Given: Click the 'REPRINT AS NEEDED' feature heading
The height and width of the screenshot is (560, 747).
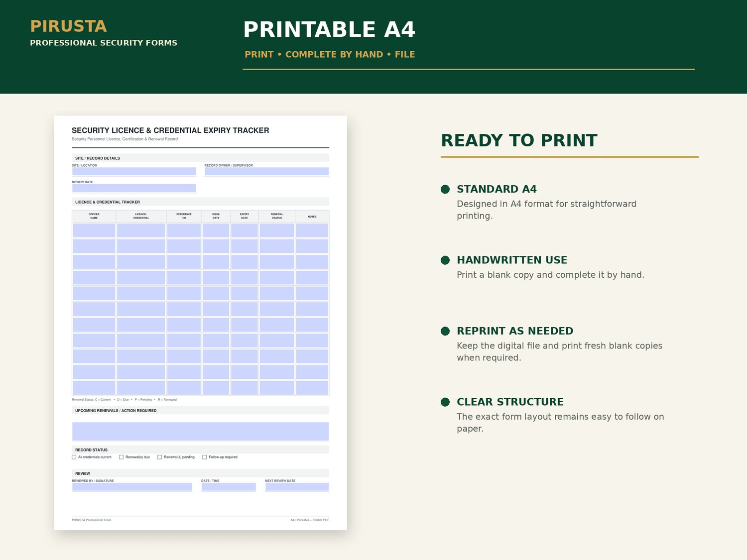Looking at the screenshot, I should point(515,331).
